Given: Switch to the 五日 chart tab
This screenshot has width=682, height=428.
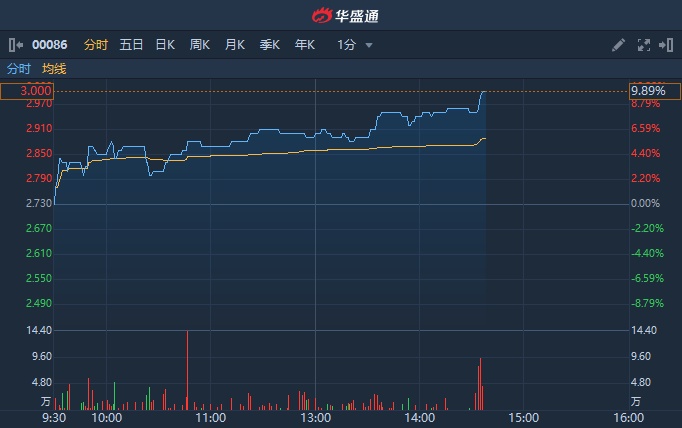Looking at the screenshot, I should tap(131, 45).
